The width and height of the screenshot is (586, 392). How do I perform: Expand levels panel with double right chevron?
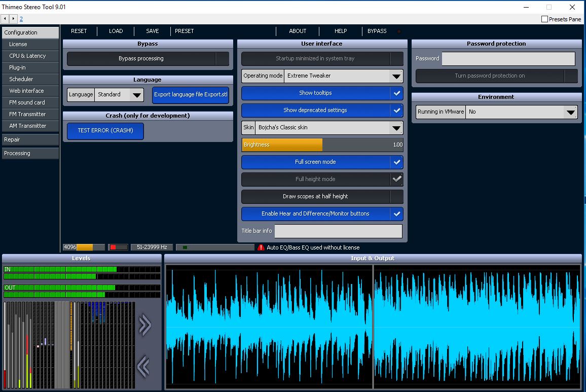click(144, 325)
